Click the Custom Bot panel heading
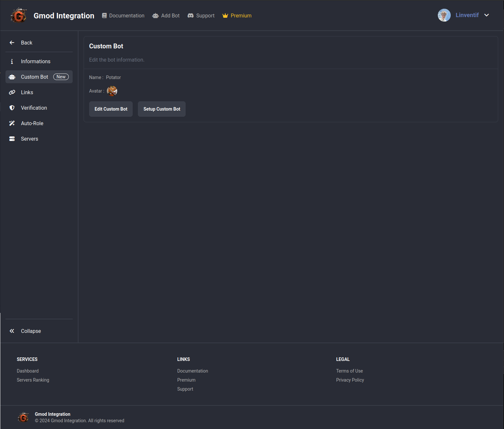Viewport: 504px width, 429px height. click(x=106, y=46)
